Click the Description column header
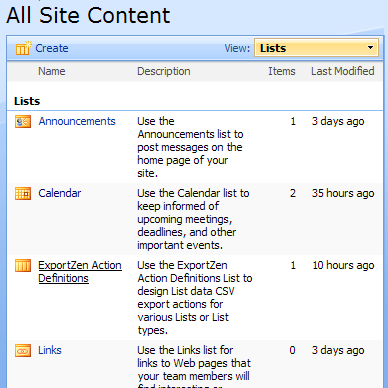This screenshot has width=388, height=388. [164, 71]
